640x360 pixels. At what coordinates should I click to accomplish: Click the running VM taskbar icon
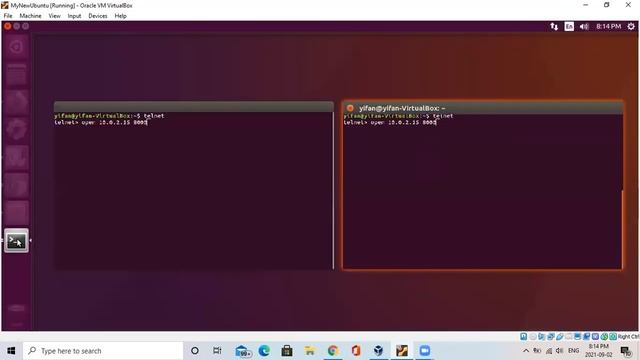coord(402,351)
